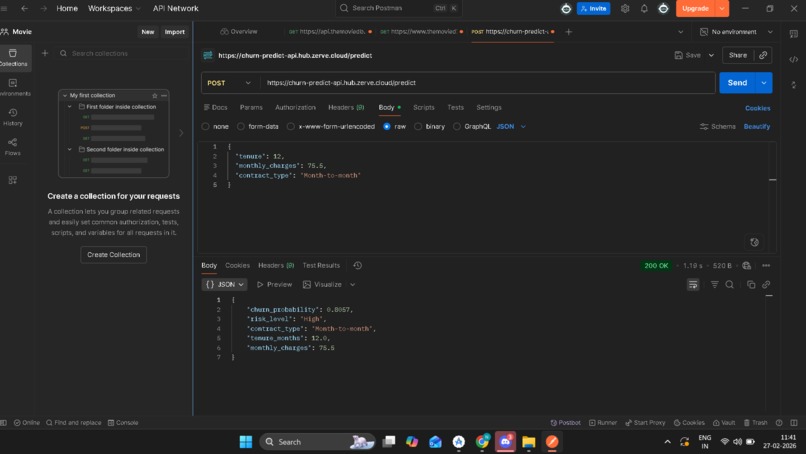Switch to the request Settings tab
This screenshot has height=454, width=806.
pyautogui.click(x=488, y=107)
